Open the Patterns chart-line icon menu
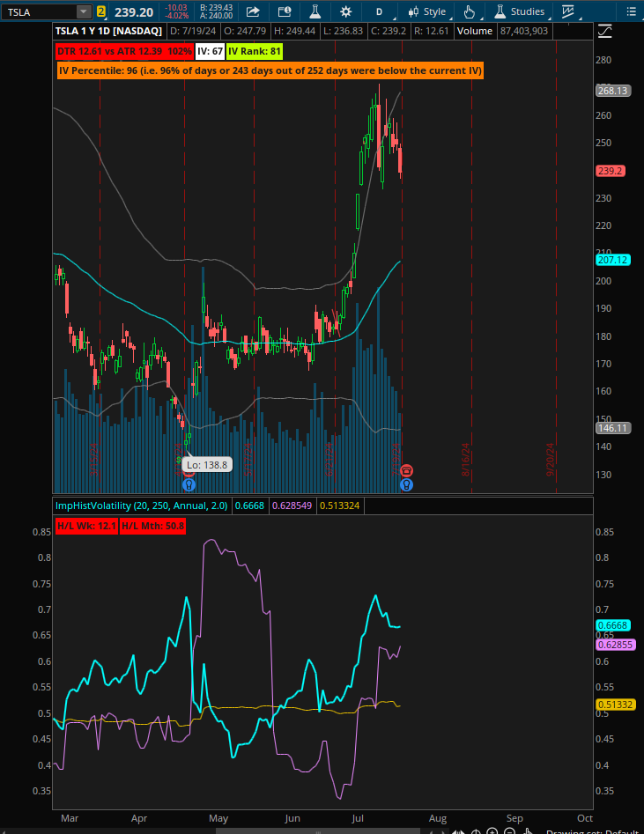Viewport: 644px width, 834px height. click(x=569, y=11)
